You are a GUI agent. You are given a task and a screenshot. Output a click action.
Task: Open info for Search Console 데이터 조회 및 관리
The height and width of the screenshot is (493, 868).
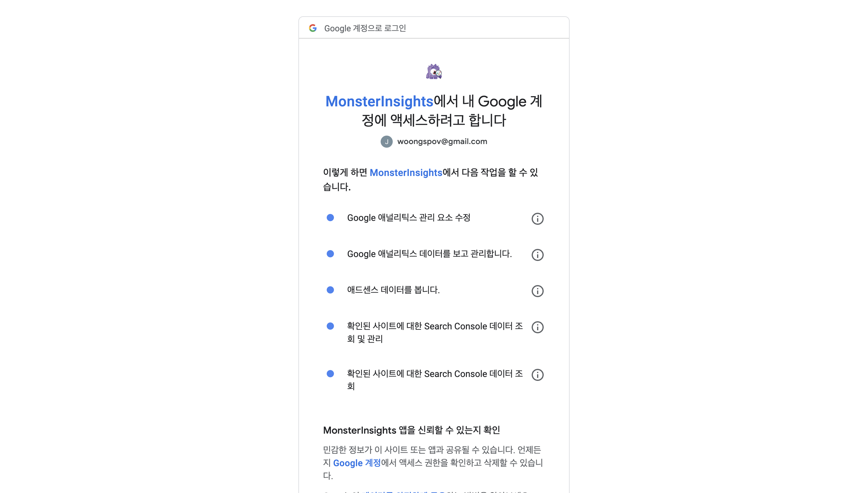[537, 328]
